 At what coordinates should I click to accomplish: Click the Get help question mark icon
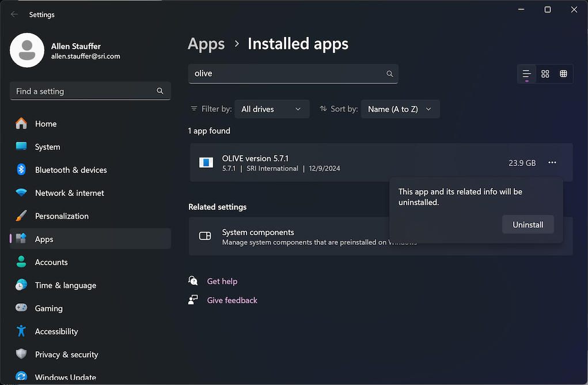click(193, 281)
